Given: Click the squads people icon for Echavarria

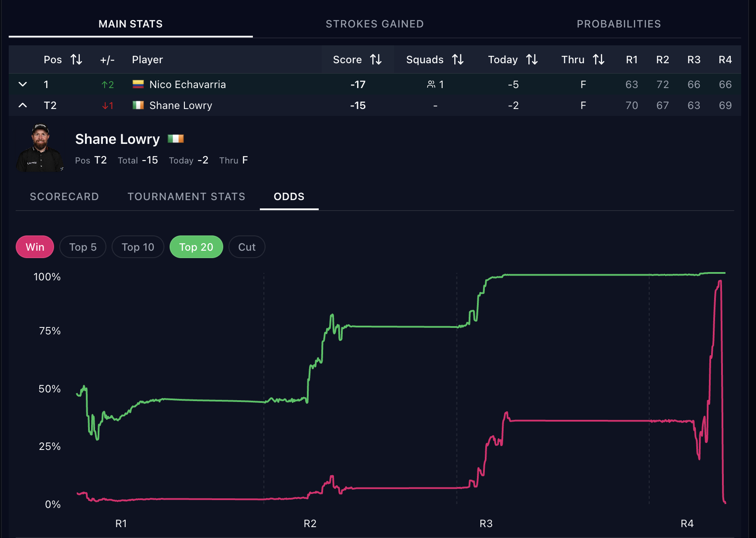Looking at the screenshot, I should [431, 85].
